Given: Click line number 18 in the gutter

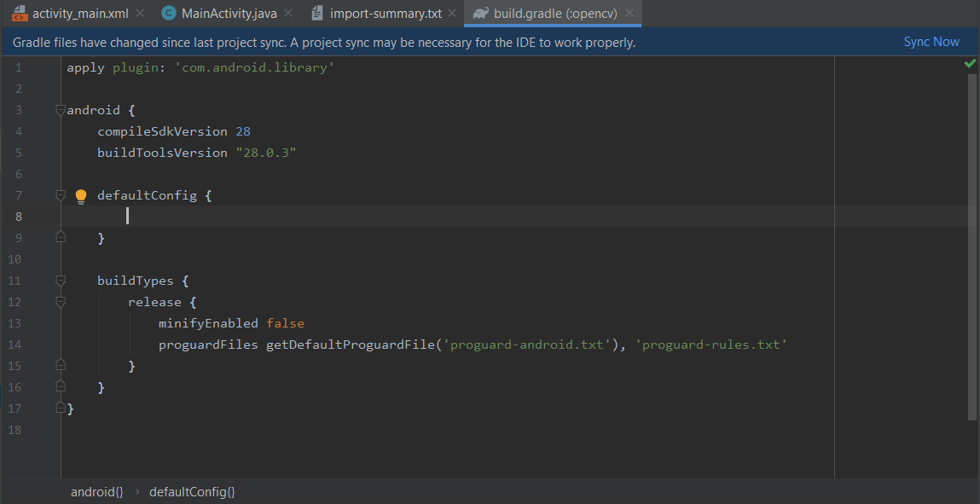Looking at the screenshot, I should pyautogui.click(x=14, y=430).
